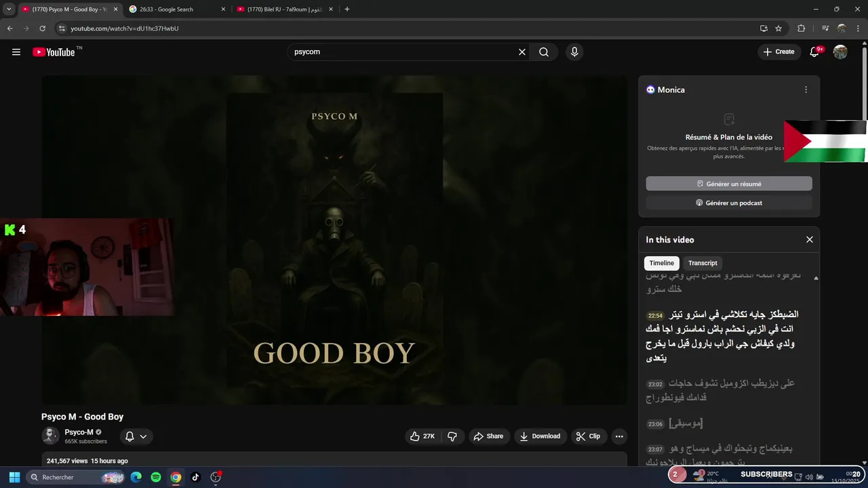
Task: Open YouTube notifications bell
Action: (x=816, y=52)
